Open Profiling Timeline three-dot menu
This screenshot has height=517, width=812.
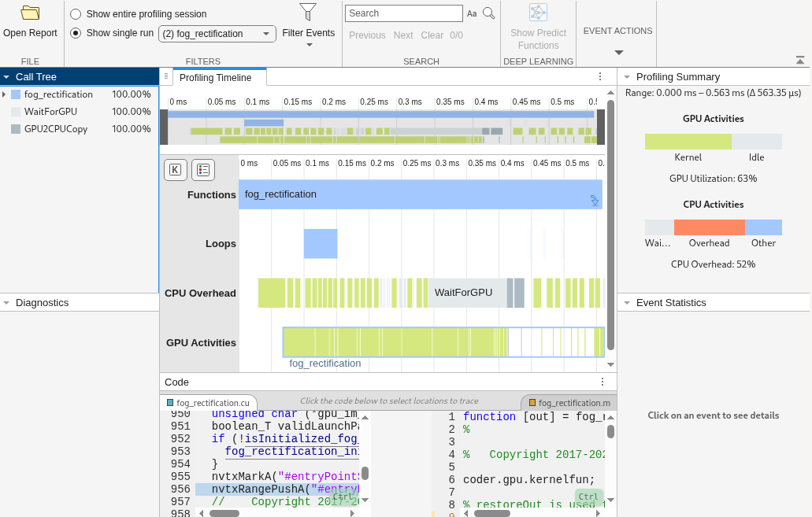[x=600, y=76]
